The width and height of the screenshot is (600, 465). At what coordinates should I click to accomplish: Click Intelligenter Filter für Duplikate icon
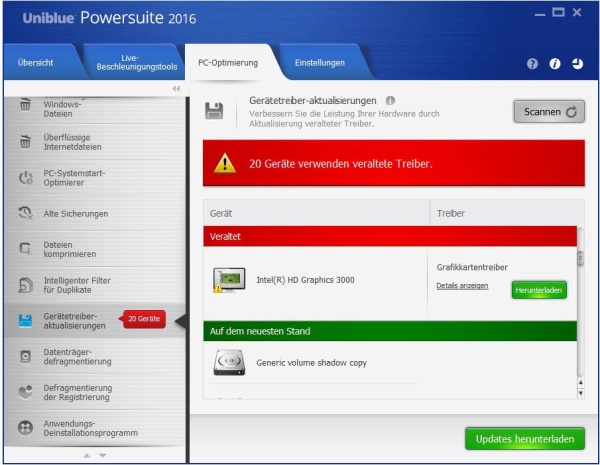[25, 285]
